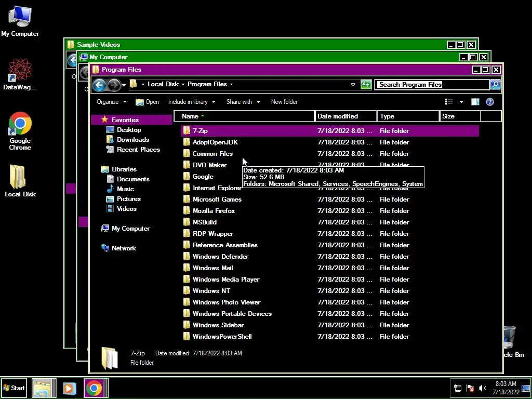Open the view options dropdown arrow
Image resolution: width=532 pixels, height=399 pixels.
[x=461, y=102]
